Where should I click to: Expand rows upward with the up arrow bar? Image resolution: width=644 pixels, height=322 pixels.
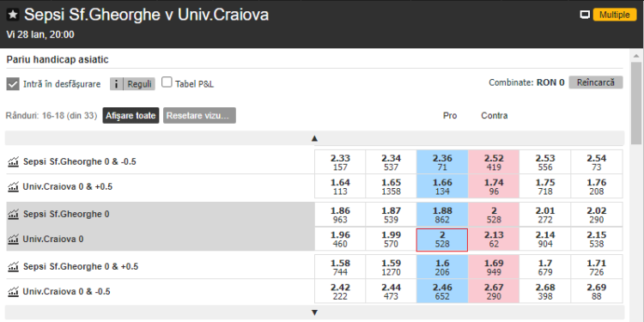coord(314,138)
